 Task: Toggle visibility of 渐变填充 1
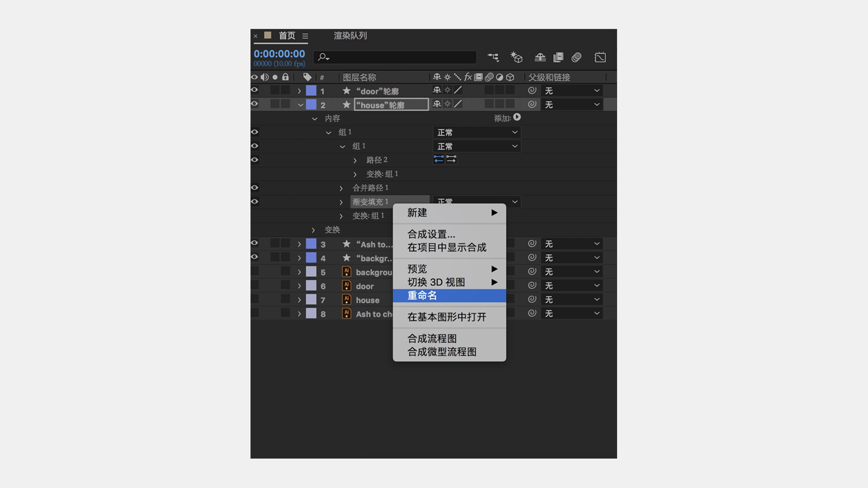click(254, 202)
